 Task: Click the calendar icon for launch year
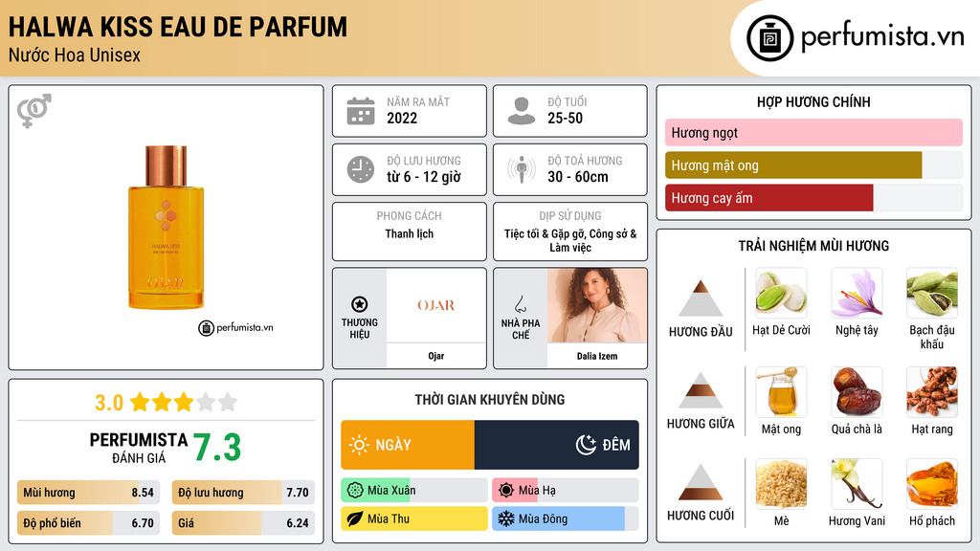[361, 111]
